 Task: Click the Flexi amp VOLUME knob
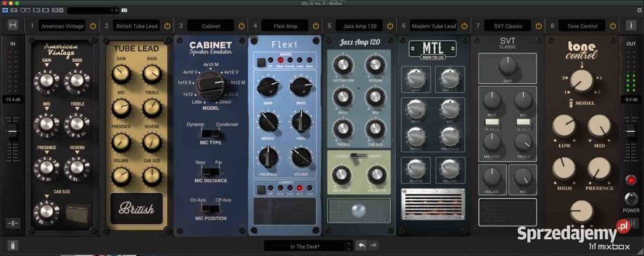pyautogui.click(x=302, y=157)
